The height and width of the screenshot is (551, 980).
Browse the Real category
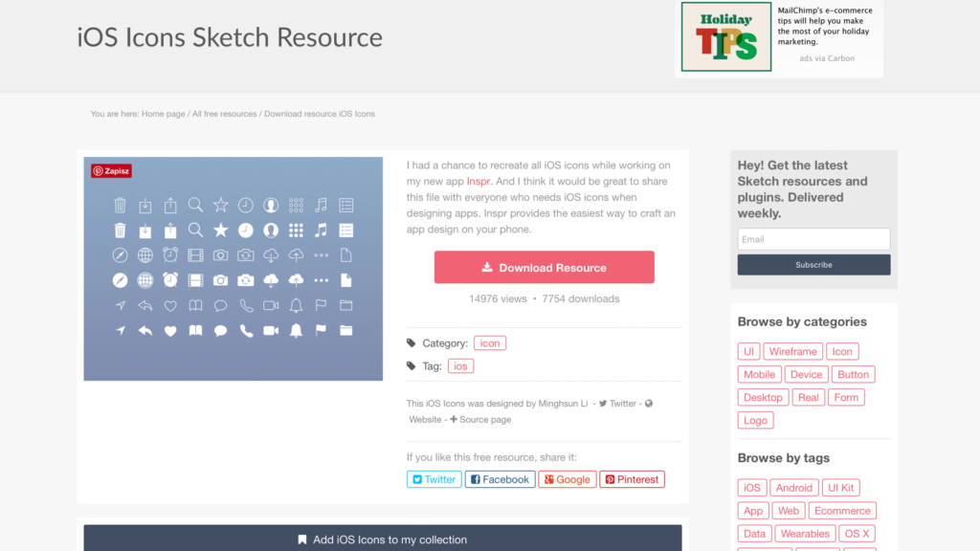[808, 397]
